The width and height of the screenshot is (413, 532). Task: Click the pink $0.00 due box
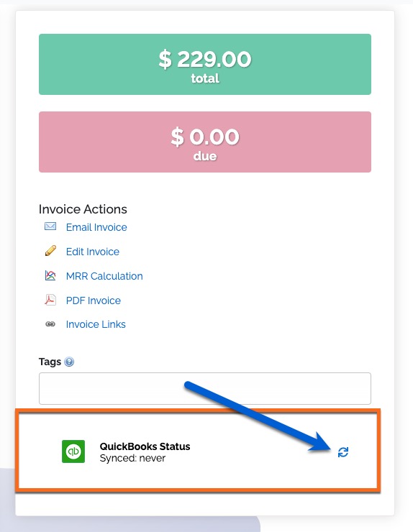click(205, 142)
